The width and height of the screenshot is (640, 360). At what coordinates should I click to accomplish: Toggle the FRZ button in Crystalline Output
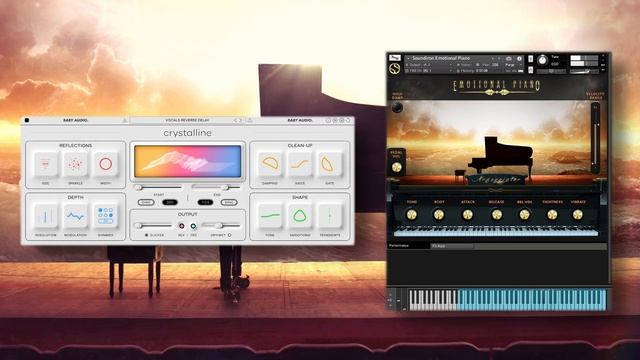coord(193,226)
